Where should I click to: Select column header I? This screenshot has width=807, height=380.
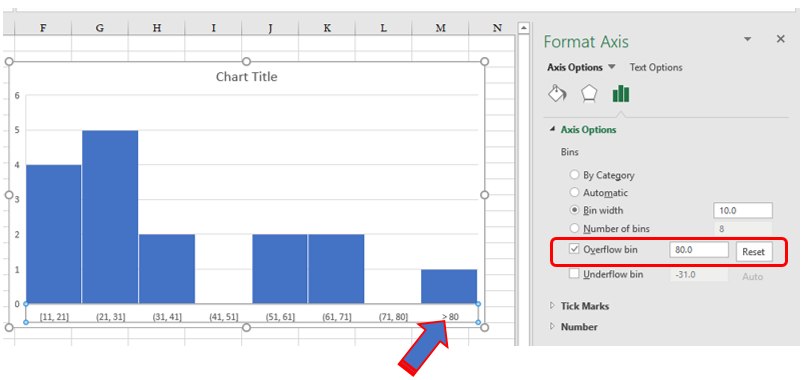[213, 28]
